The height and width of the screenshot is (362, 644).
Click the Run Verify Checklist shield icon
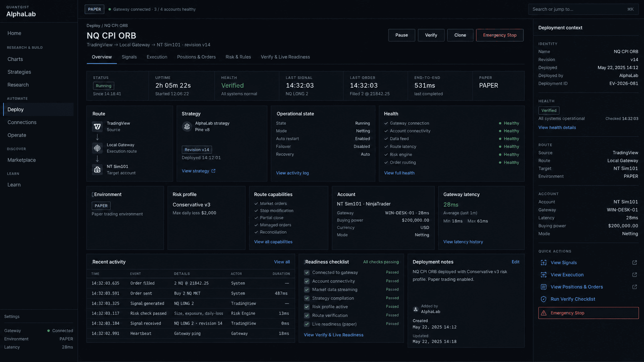click(543, 299)
